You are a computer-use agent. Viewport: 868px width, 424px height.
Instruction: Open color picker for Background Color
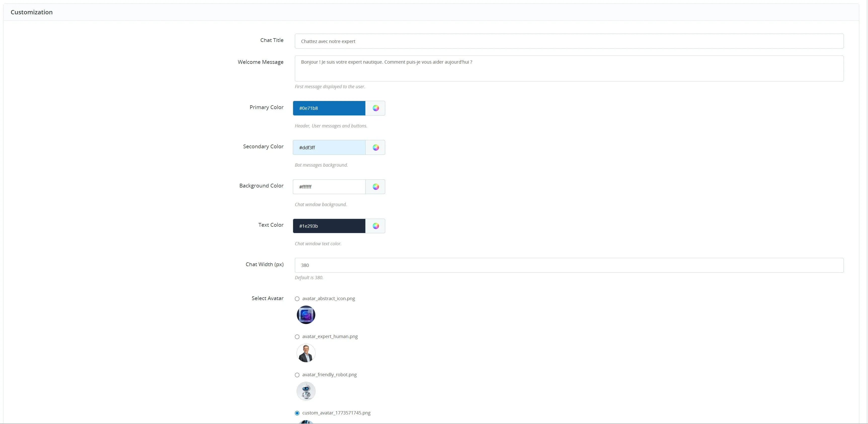click(375, 187)
